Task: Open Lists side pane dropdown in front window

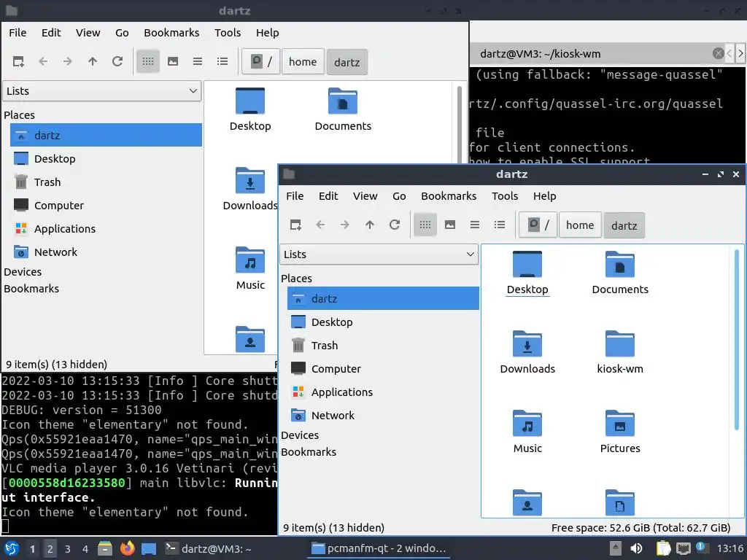Action: point(379,254)
